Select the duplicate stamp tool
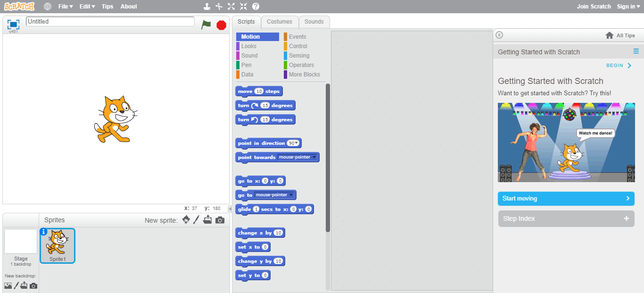The height and width of the screenshot is (293, 644). pos(206,6)
